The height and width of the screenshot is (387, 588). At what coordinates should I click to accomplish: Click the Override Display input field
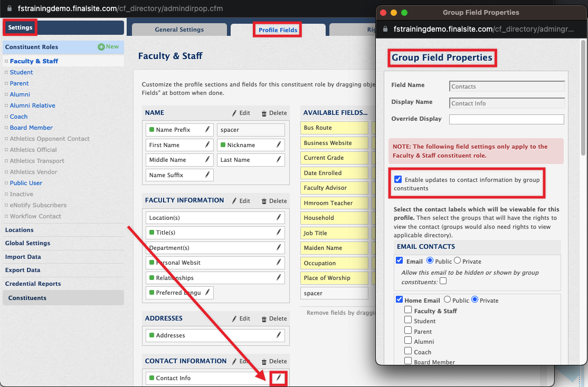pyautogui.click(x=507, y=119)
